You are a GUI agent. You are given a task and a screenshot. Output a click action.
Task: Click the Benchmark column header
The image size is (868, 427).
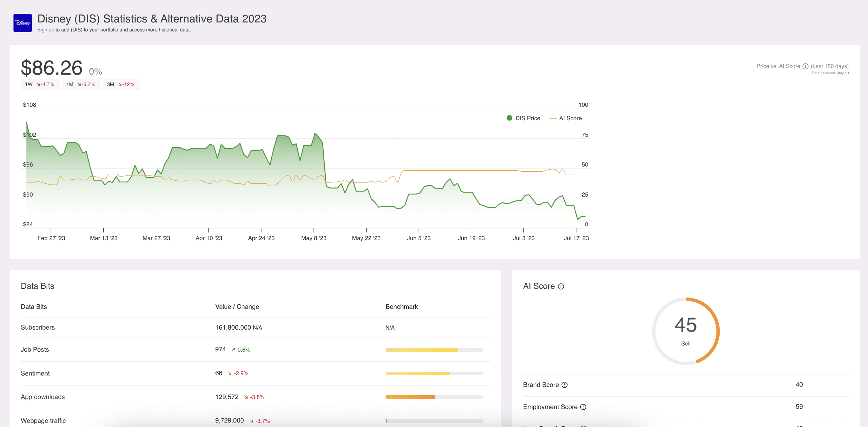click(402, 307)
